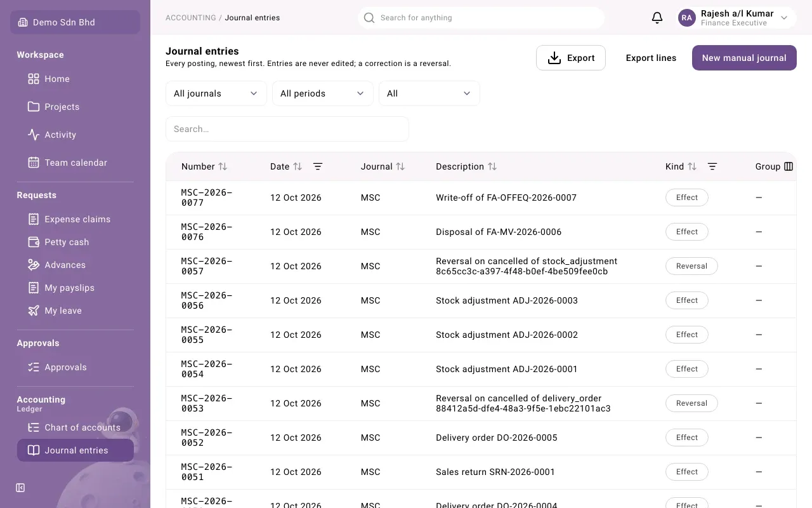This screenshot has height=508, width=812.
Task: Click the RA user avatar
Action: [687, 18]
